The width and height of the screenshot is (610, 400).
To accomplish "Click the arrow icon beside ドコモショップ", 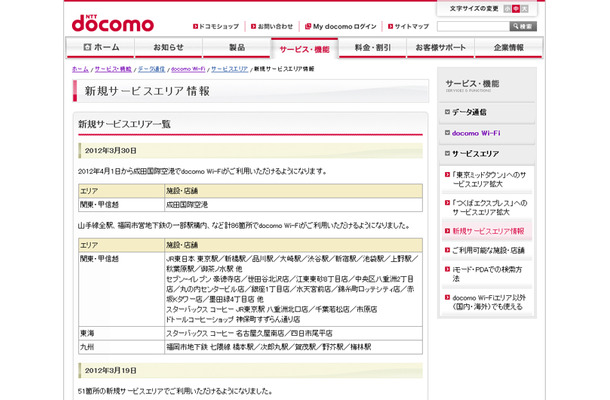I will pyautogui.click(x=195, y=26).
